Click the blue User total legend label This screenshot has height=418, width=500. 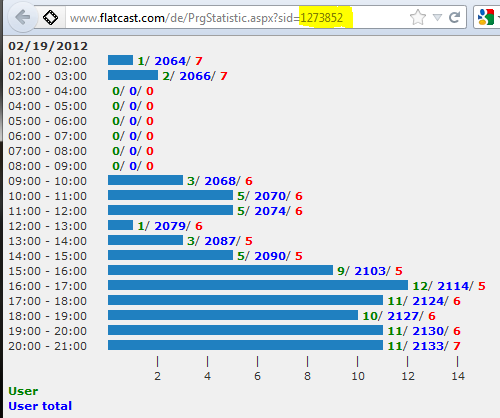[40, 406]
